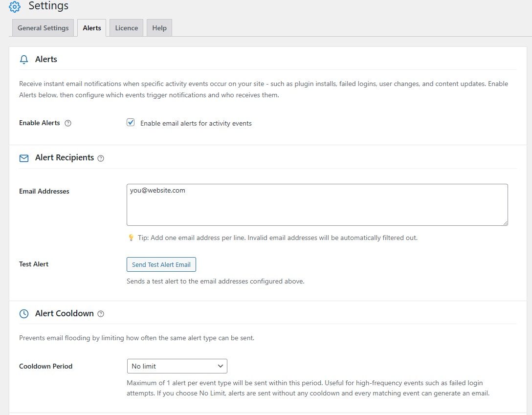Screen dimensions: 532x415
Task: Click 'Receive instant email notifications' paragraph
Action: click(264, 89)
